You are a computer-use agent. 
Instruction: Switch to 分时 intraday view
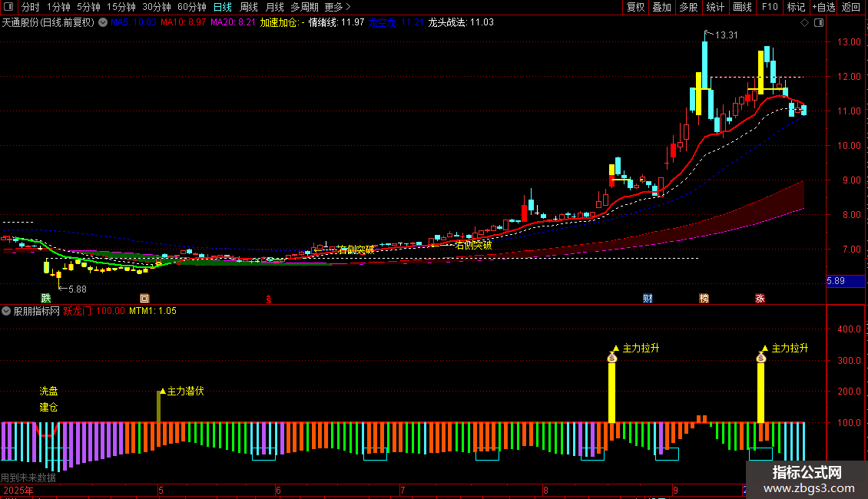(x=31, y=7)
